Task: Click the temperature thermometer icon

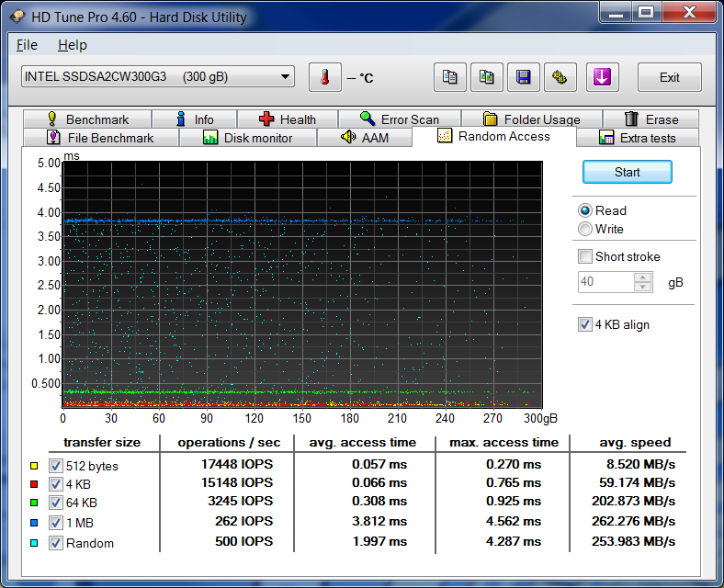Action: pos(324,77)
